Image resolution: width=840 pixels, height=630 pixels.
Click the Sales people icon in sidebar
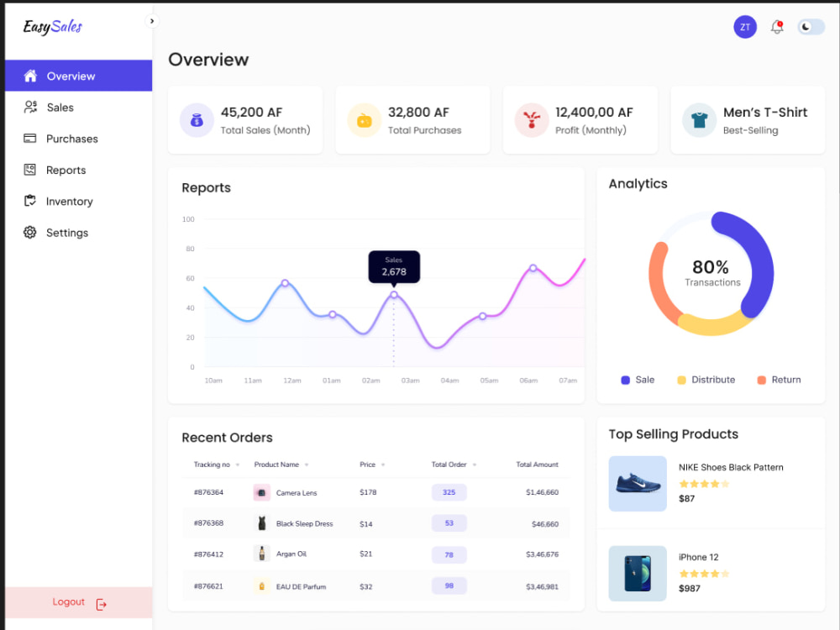tap(30, 108)
